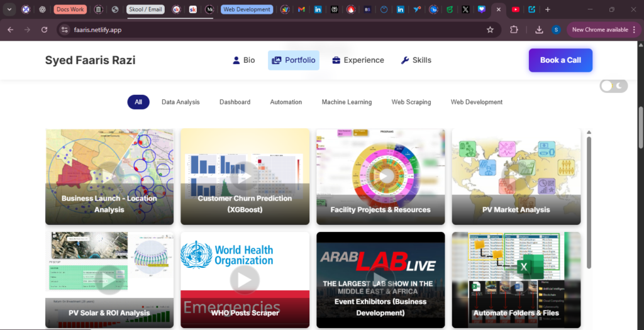Open the trash can icon tab
This screenshot has width=644, height=330.
click(98, 9)
